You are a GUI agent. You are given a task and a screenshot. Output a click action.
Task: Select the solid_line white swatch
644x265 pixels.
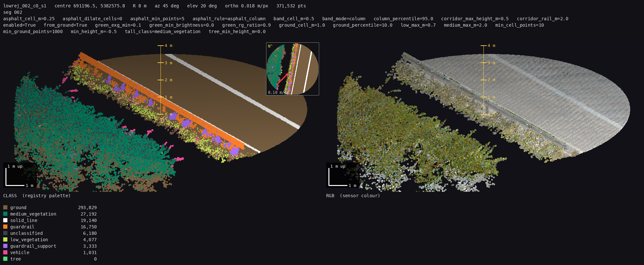(5, 220)
